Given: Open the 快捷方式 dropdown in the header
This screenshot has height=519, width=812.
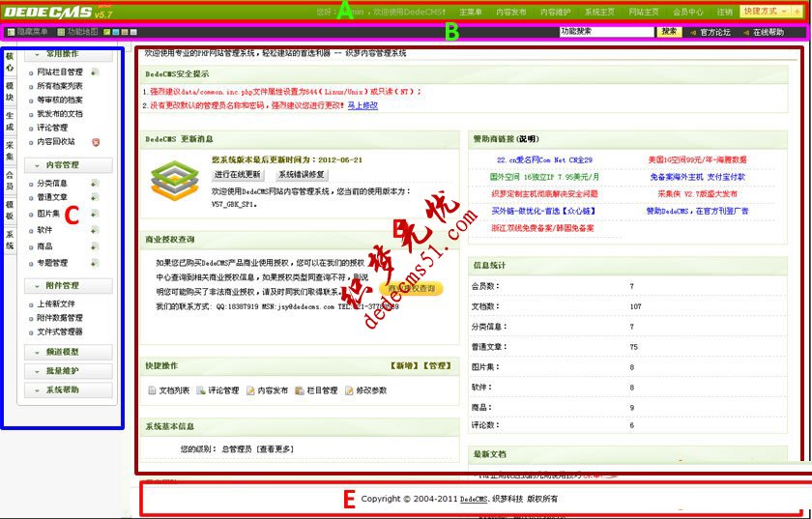Looking at the screenshot, I should 766,11.
